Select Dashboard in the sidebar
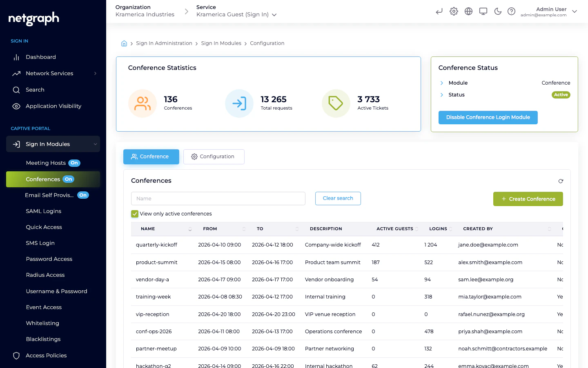Viewport: 588px width, 368px height. (x=42, y=57)
